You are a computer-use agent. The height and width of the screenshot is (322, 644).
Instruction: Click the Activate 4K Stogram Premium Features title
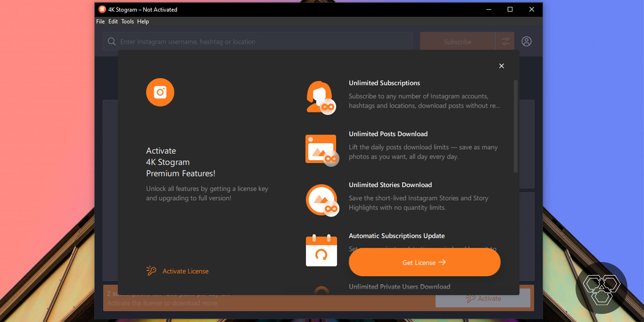pos(181,162)
